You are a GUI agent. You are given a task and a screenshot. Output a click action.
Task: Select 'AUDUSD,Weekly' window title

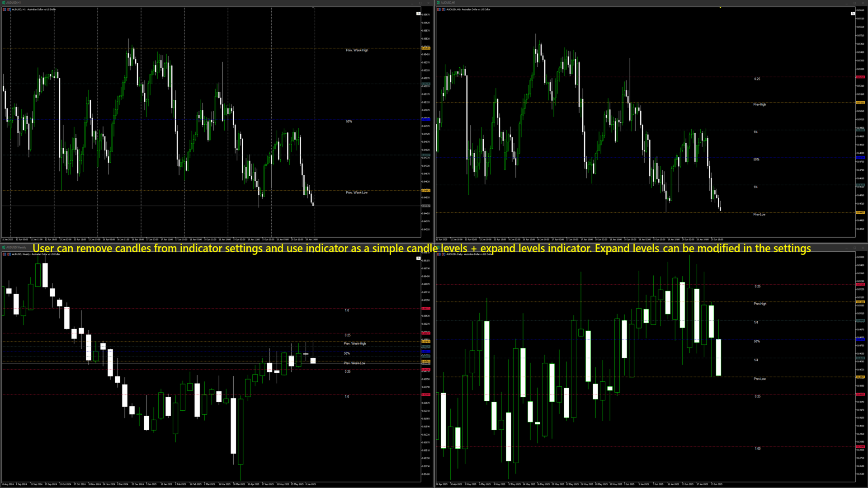tap(16, 247)
